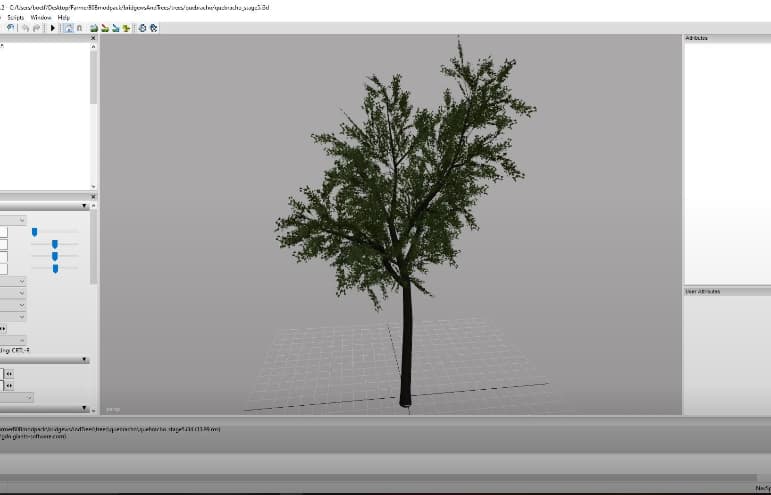The image size is (771, 495).
Task: Close the top-left scenegraph panel
Action: pyautogui.click(x=94, y=38)
